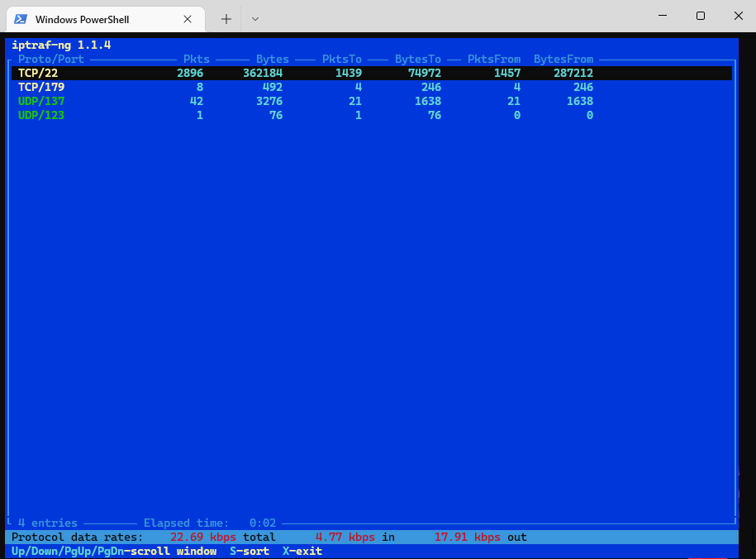Click the 3276 bytes value for UDP/137
The image size is (756, 559).
pos(269,101)
